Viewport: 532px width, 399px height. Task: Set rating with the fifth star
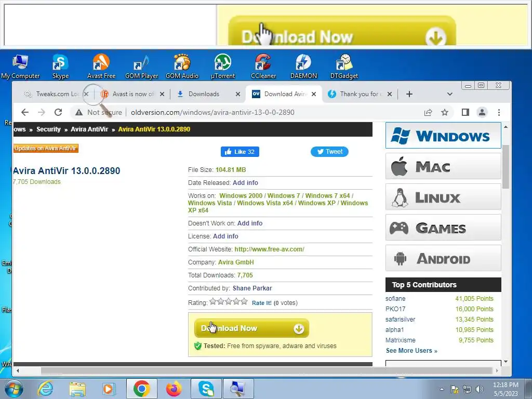pos(244,301)
